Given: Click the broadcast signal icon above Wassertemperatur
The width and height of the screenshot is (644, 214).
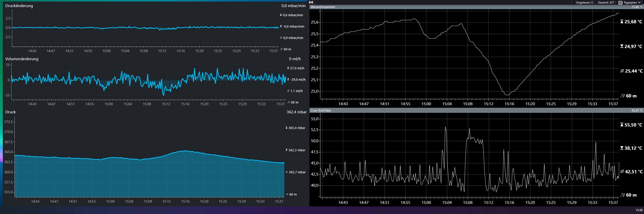Looking at the screenshot, I should (311, 2).
